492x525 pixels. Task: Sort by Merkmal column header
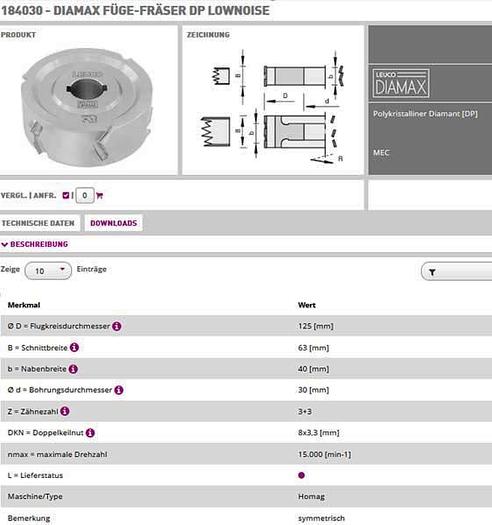[24, 305]
